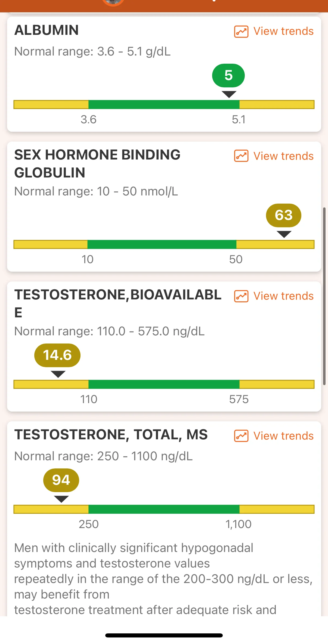This screenshot has height=644, width=328.
Task: Tap the green 5 Albumin value badge
Action: coord(228,75)
